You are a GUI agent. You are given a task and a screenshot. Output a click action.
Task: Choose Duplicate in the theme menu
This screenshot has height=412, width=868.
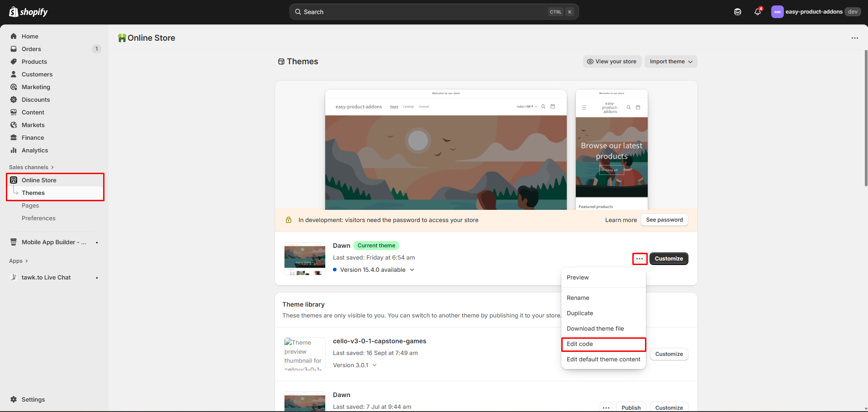580,313
